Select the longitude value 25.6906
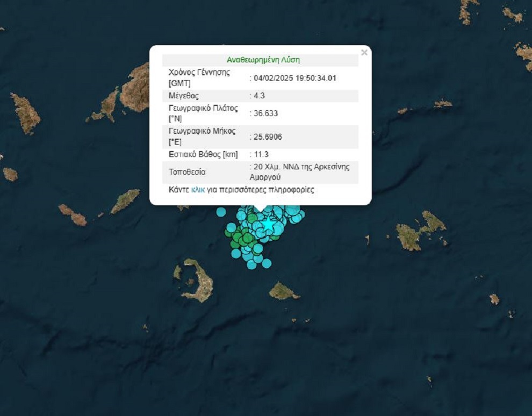 268,137
